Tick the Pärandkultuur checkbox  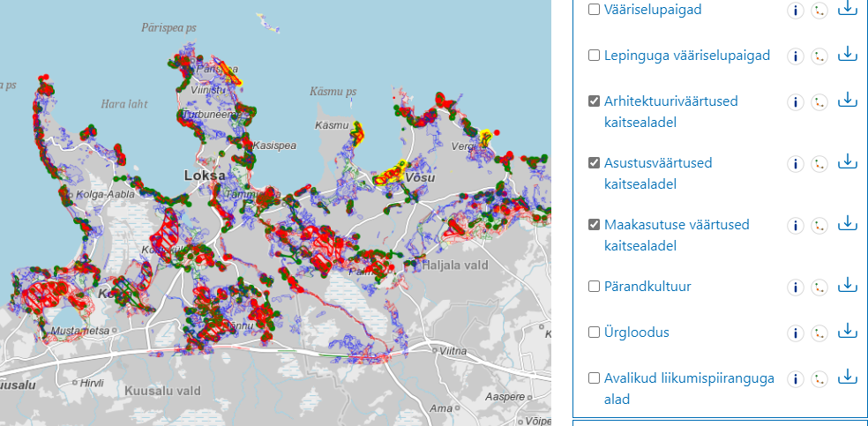click(x=594, y=286)
